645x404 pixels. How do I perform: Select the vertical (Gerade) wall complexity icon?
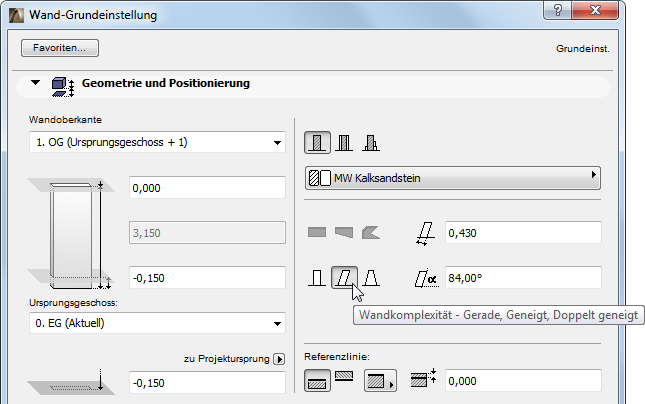pos(317,278)
